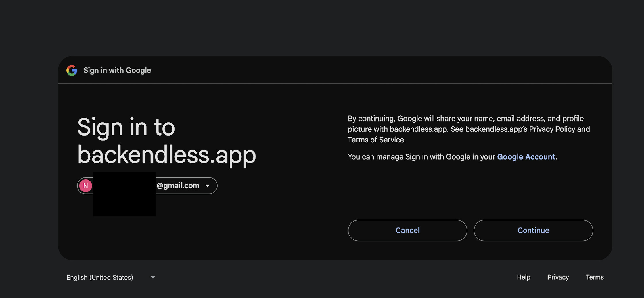
Task: Click the Google G logo icon
Action: pos(72,70)
